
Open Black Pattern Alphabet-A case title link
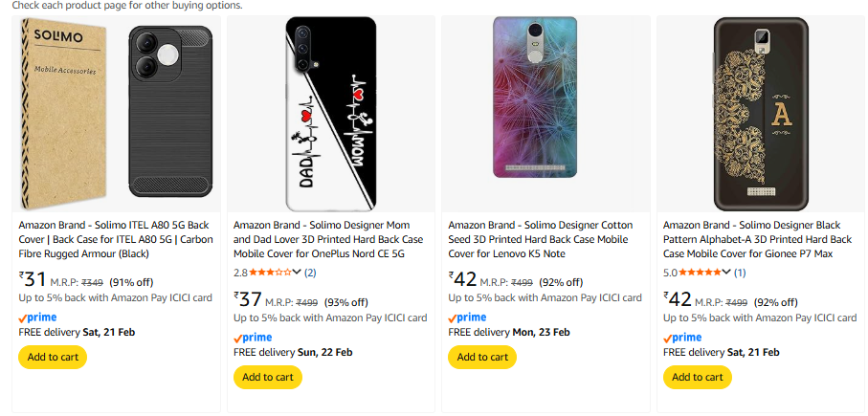tap(756, 239)
